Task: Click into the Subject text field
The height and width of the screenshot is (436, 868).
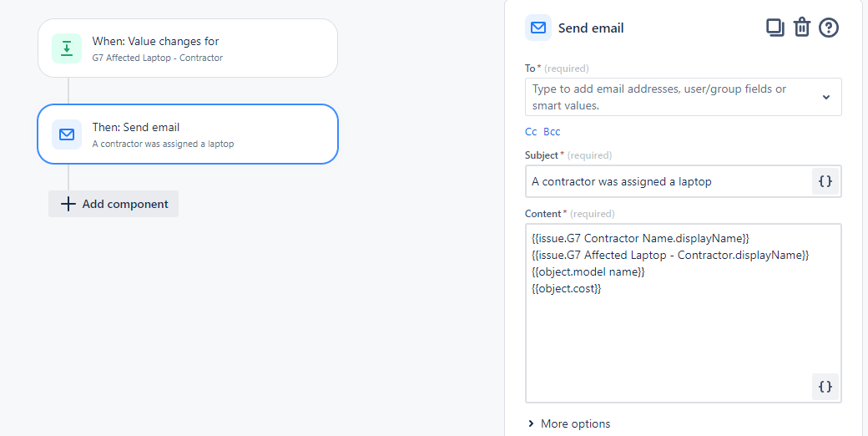Action: pyautogui.click(x=669, y=181)
